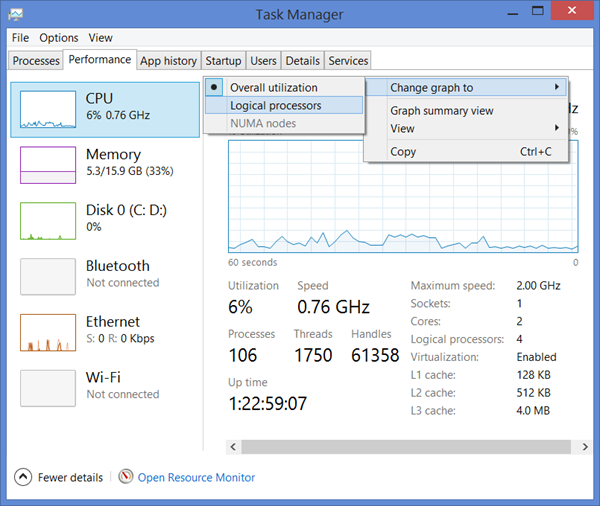Viewport: 600px width, 506px height.
Task: Open the Options menu
Action: click(x=59, y=38)
